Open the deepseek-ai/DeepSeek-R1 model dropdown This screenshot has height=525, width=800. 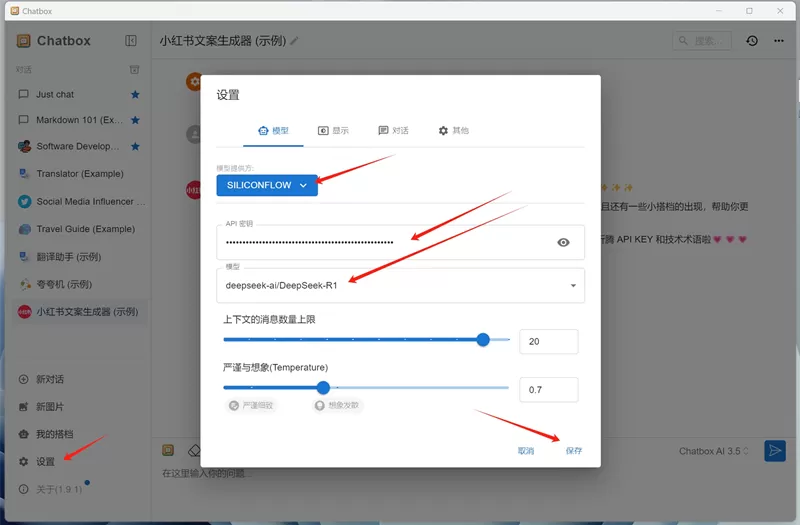tap(401, 285)
